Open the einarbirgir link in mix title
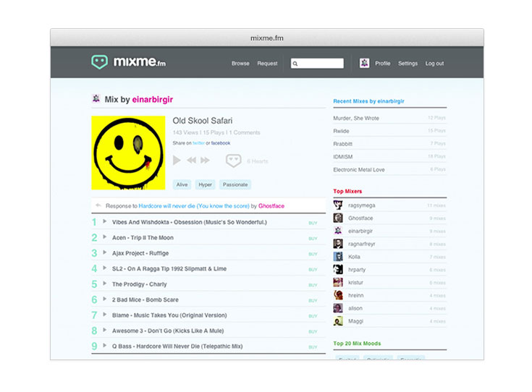The width and height of the screenshot is (532, 392). 153,99
